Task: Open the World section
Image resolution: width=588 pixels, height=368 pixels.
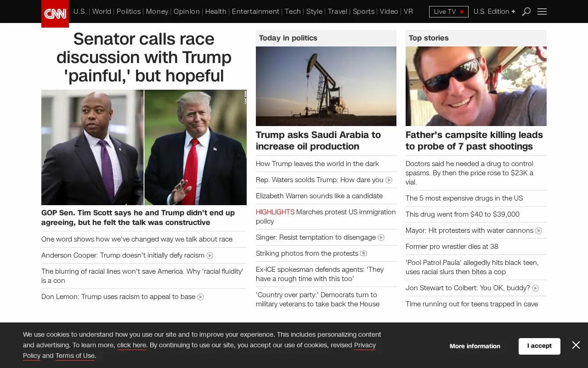Action: pos(102,11)
